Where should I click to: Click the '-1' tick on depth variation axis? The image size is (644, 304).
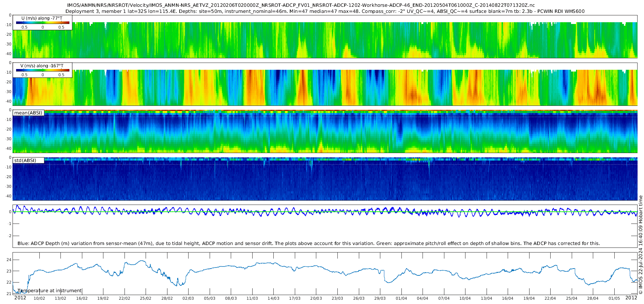[x=10, y=224]
